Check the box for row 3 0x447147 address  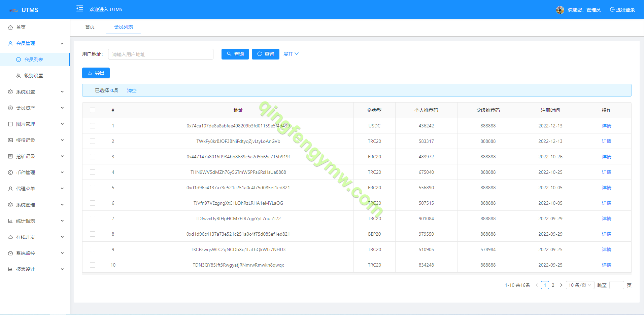93,157
